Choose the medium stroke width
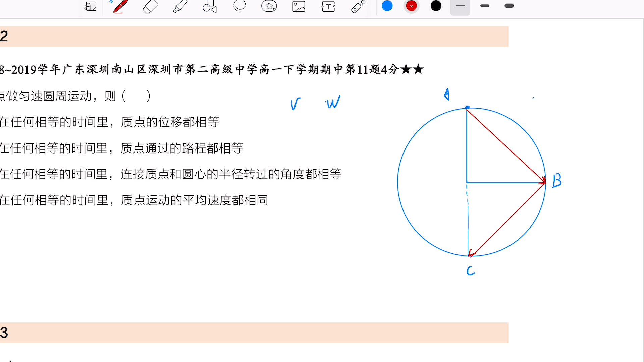644x362 pixels. pos(485,6)
